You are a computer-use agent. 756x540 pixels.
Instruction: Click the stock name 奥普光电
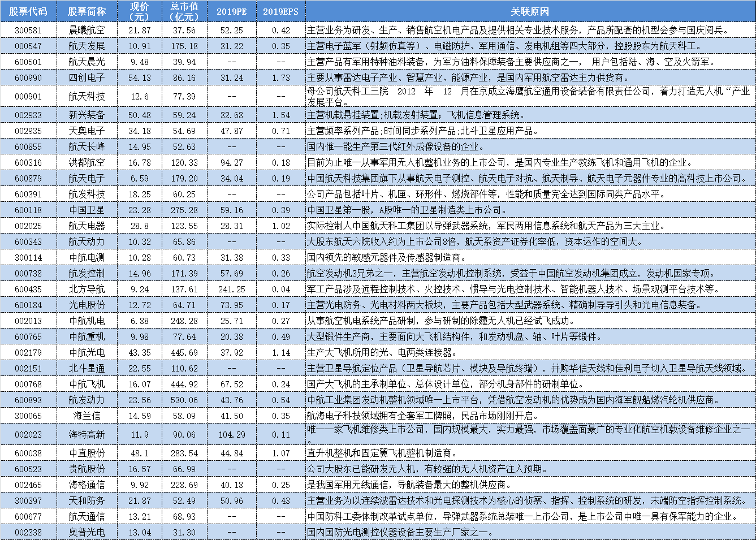[87, 532]
